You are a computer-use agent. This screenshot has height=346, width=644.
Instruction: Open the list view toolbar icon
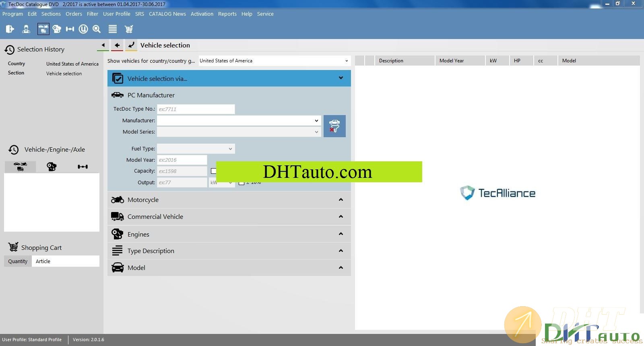[x=113, y=29]
